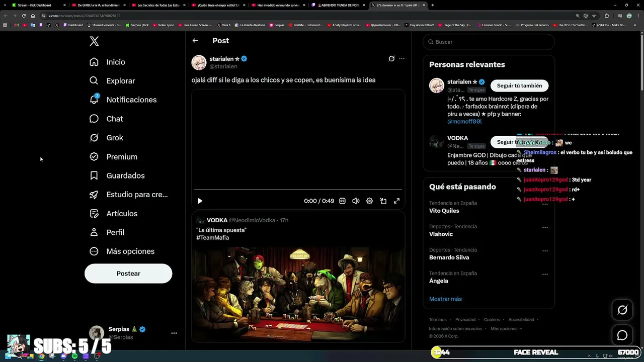Open Vlahovic trend options menu
This screenshot has width=644, height=362.
[x=545, y=227]
